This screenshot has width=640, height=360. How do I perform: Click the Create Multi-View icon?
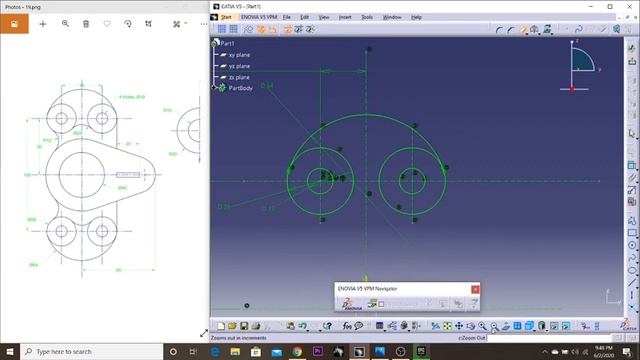point(517,326)
